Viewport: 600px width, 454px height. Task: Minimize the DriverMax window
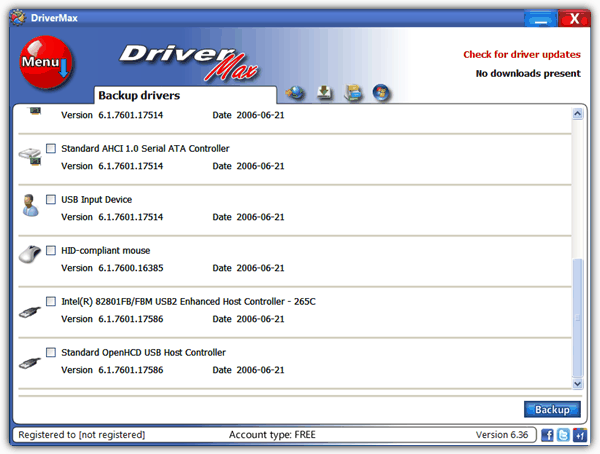[x=540, y=19]
